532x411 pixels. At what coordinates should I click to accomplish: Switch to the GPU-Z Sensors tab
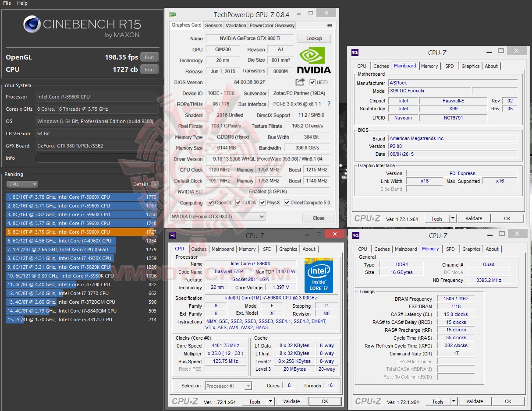pos(213,25)
